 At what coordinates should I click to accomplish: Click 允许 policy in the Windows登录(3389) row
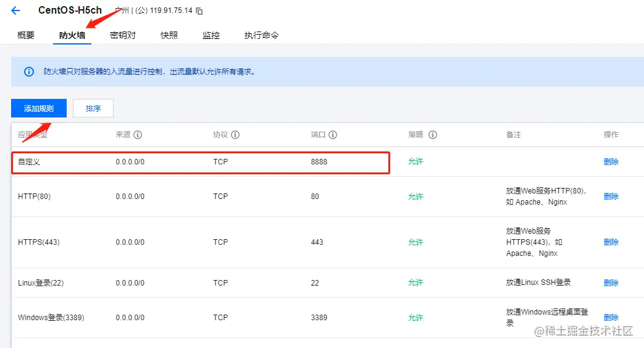coord(416,317)
